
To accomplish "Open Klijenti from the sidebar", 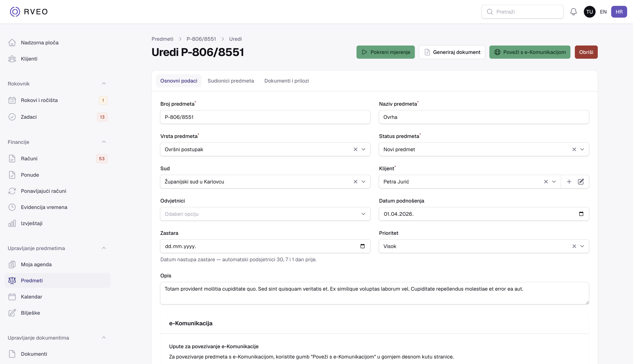I will (57, 59).
